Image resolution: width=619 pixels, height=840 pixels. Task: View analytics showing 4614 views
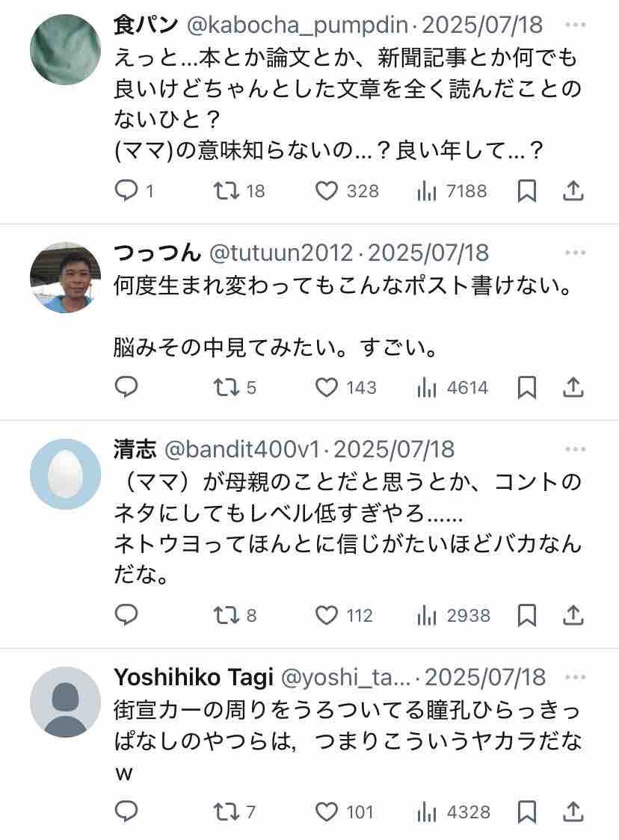(452, 387)
